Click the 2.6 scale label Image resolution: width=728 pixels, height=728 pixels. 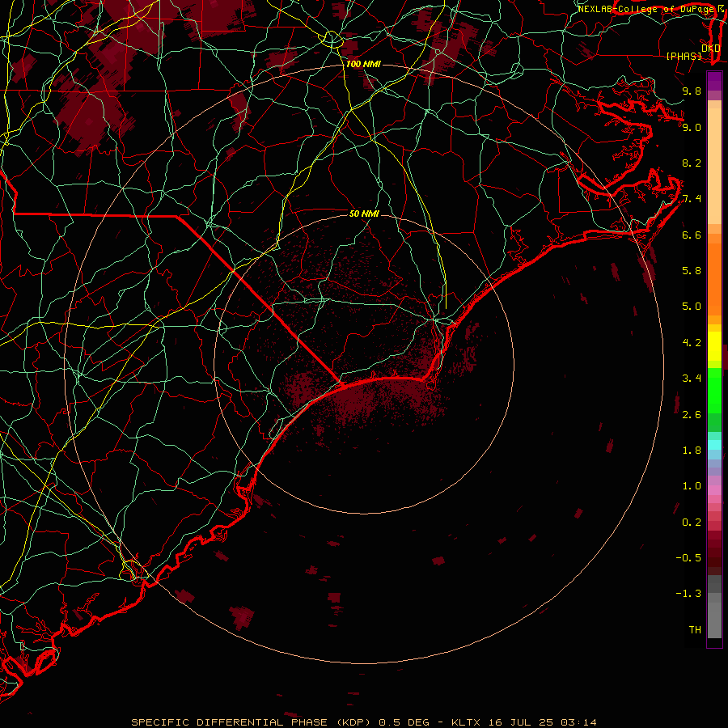click(x=692, y=415)
